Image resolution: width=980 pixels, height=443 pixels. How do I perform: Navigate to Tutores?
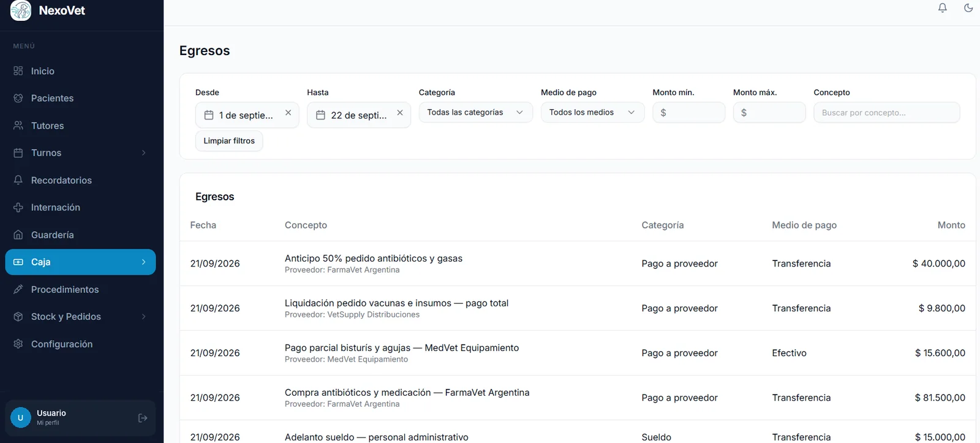(x=80, y=126)
